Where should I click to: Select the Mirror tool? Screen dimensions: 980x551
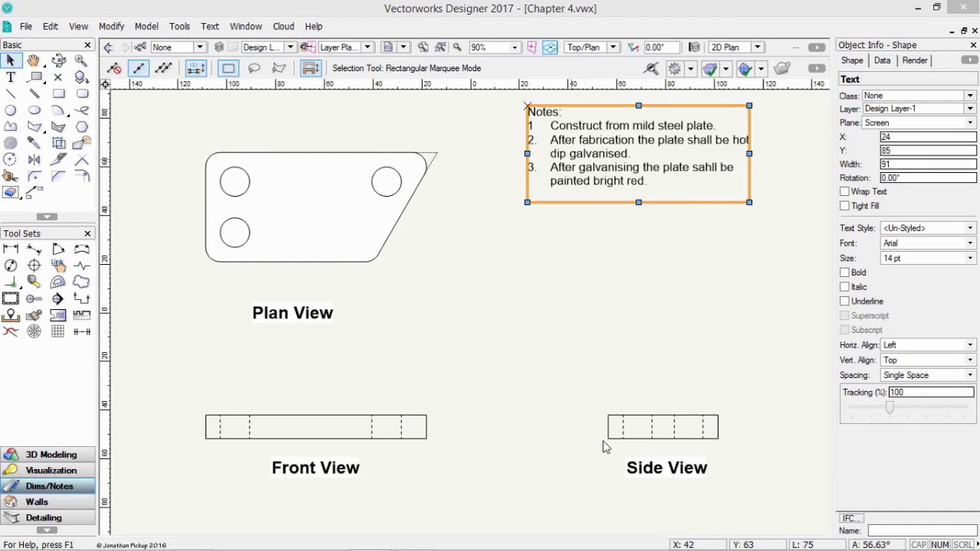click(33, 158)
